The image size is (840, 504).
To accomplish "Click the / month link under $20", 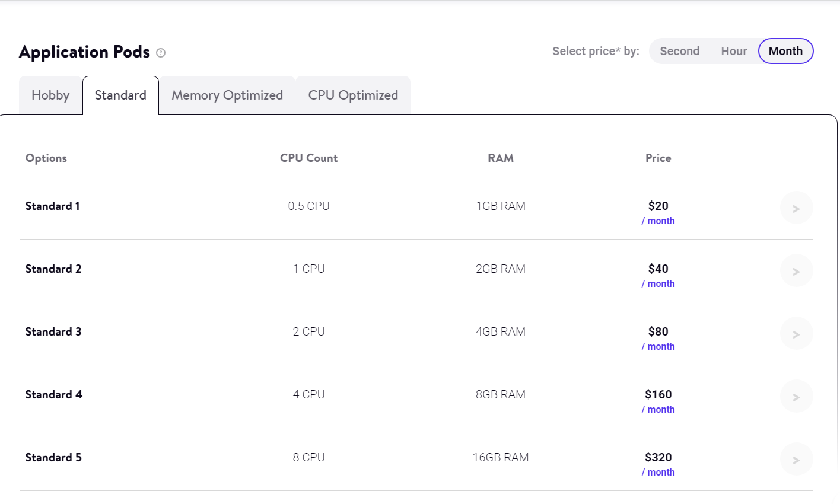I will 658,221.
